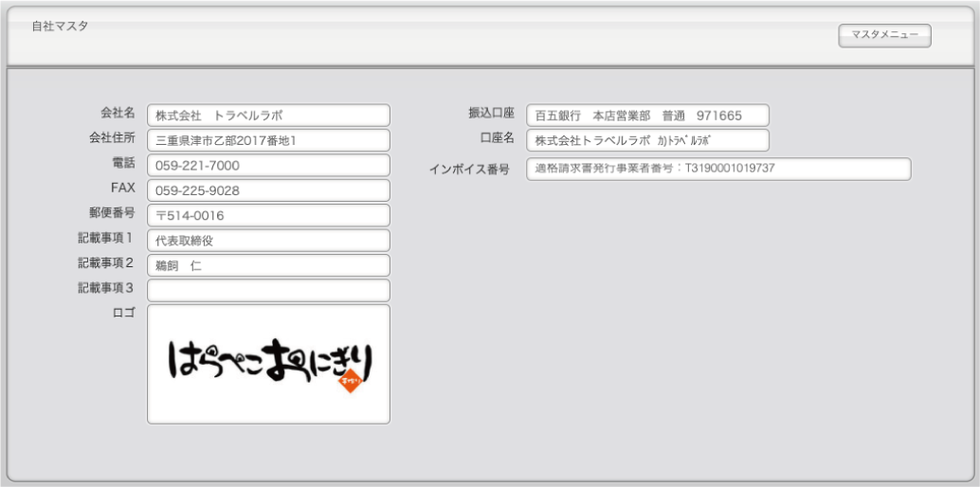
Task: Click the インボイス番号 label text
Action: tap(469, 170)
